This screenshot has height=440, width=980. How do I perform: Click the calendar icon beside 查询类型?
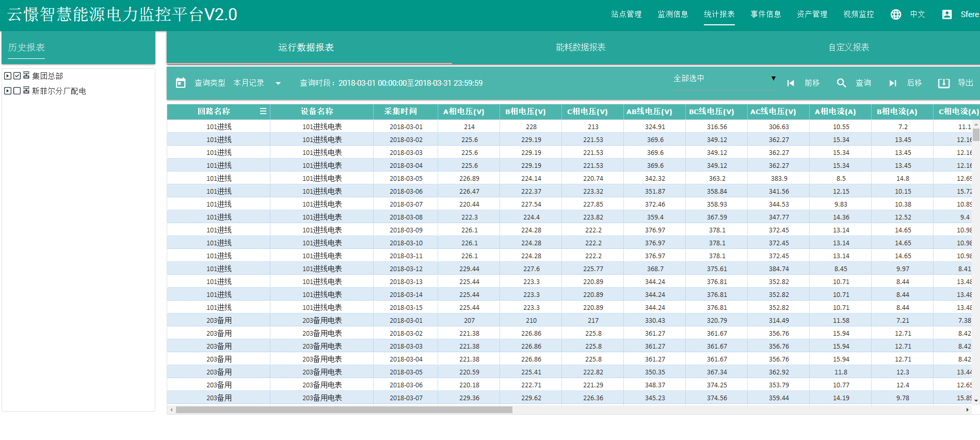181,83
